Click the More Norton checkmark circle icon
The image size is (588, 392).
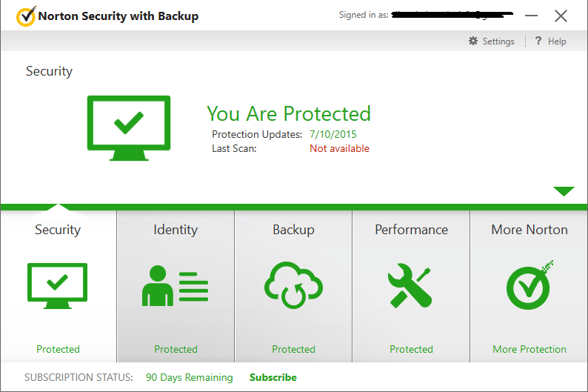529,285
